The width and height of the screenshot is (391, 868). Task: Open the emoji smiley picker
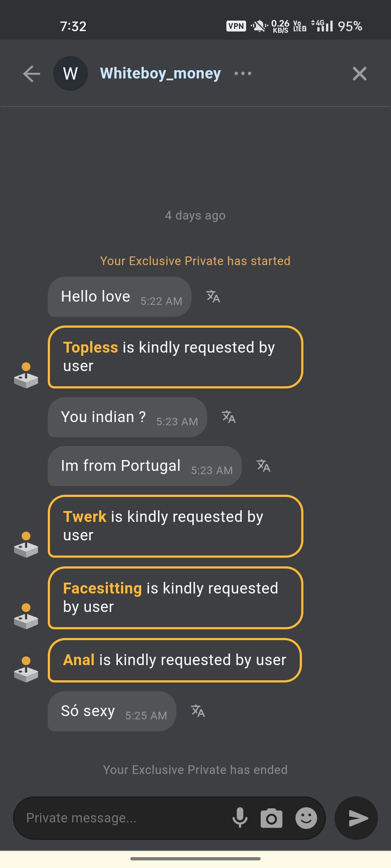(x=306, y=818)
